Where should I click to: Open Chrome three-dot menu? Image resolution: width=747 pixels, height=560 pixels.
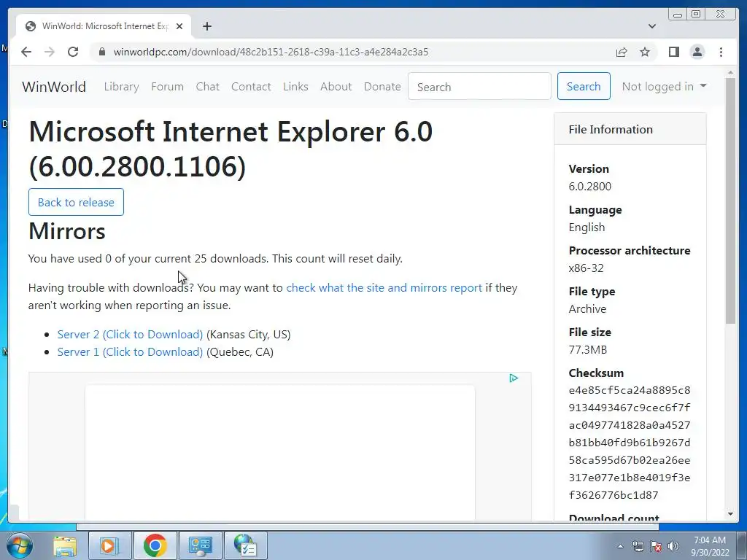[721, 52]
